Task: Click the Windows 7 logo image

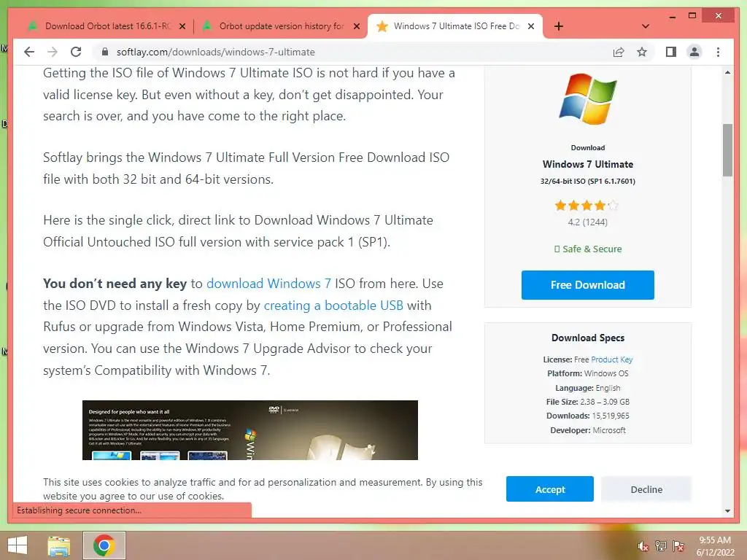Action: [x=588, y=98]
